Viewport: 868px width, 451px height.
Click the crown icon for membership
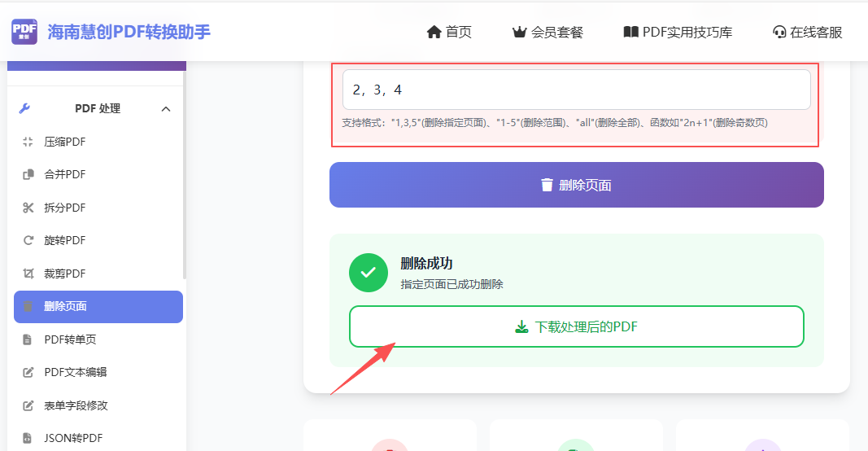519,32
